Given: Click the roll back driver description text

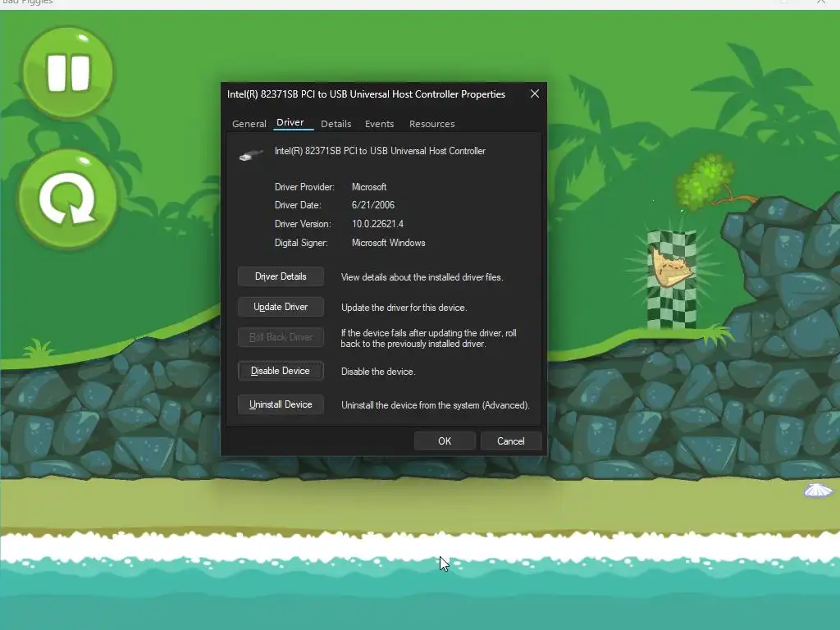Looking at the screenshot, I should tap(428, 339).
